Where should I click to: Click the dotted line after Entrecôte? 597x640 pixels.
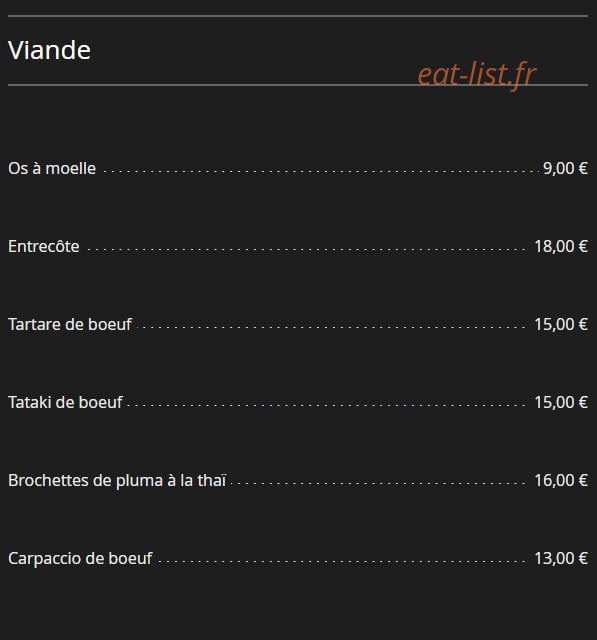tap(306, 249)
